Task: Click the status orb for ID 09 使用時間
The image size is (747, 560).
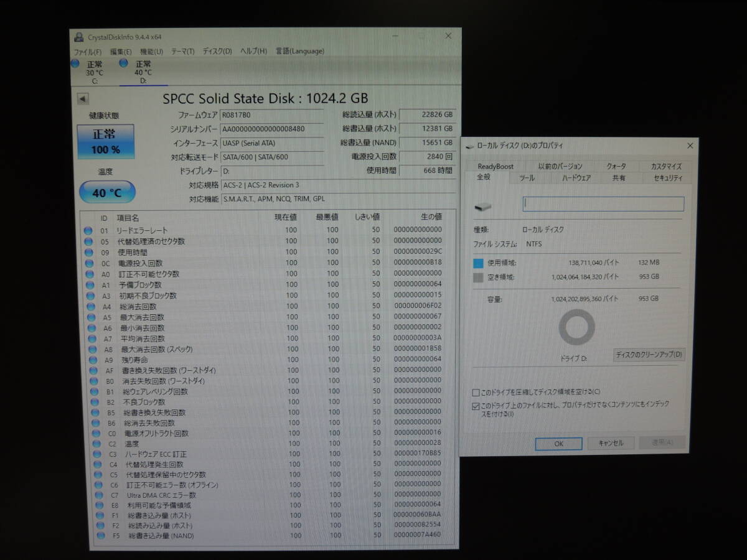Action: coord(88,252)
